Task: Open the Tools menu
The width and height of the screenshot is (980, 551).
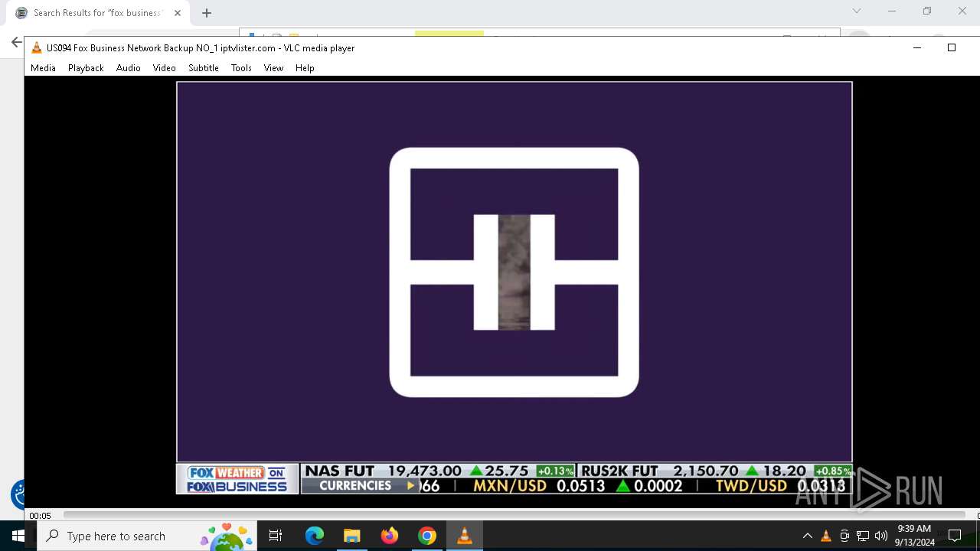Action: 241,68
